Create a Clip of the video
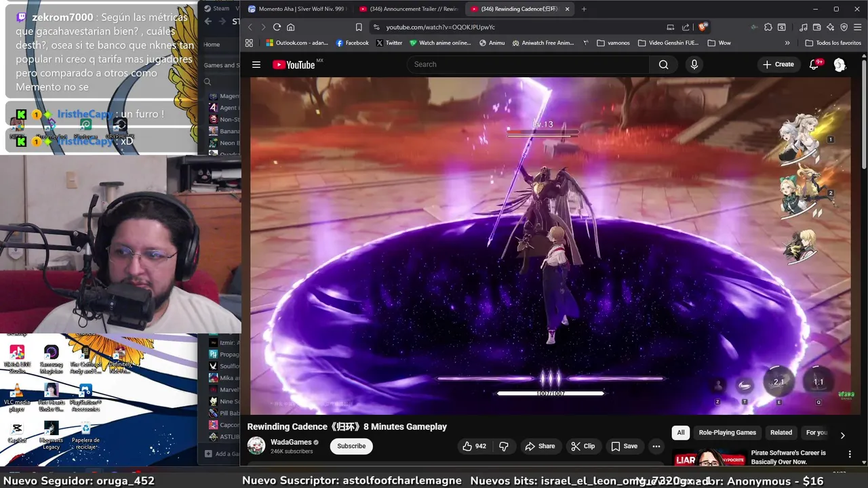 (x=583, y=446)
